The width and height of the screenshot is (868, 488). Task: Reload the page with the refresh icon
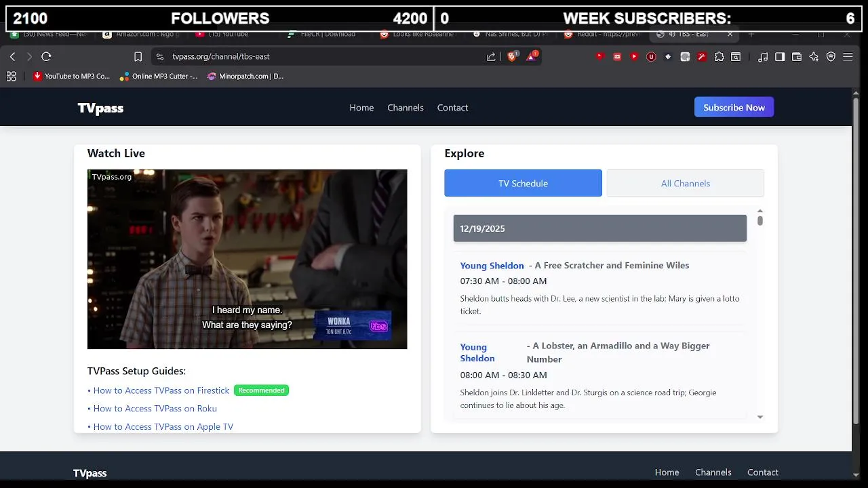click(46, 57)
